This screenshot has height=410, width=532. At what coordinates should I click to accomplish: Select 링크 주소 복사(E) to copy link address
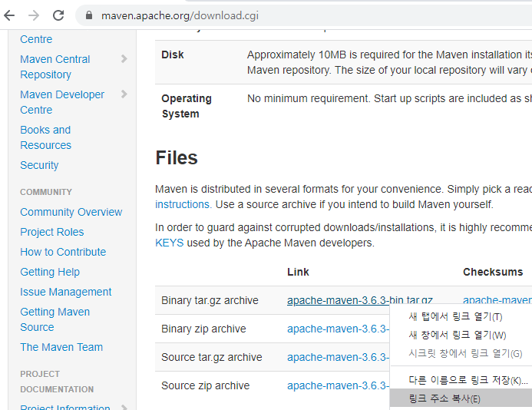click(461, 398)
